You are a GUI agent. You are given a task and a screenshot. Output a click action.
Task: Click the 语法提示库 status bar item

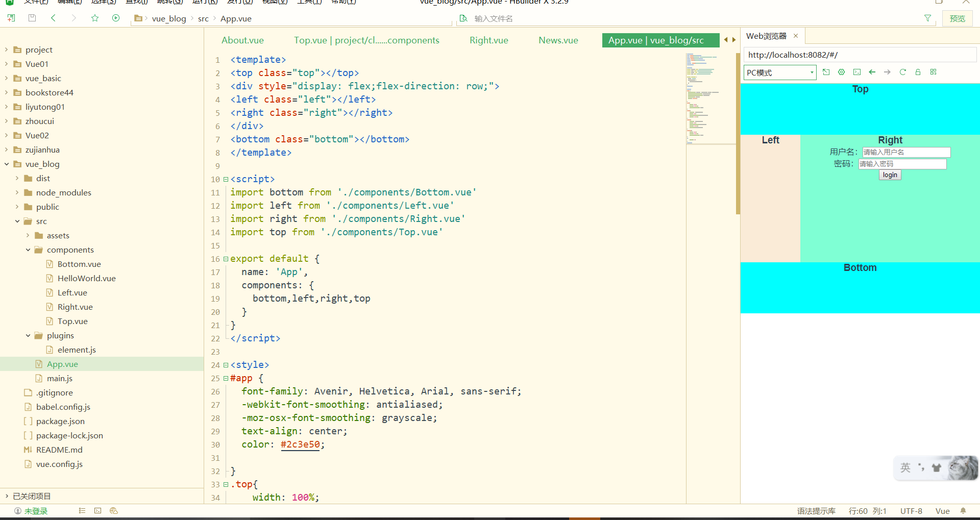(816, 511)
